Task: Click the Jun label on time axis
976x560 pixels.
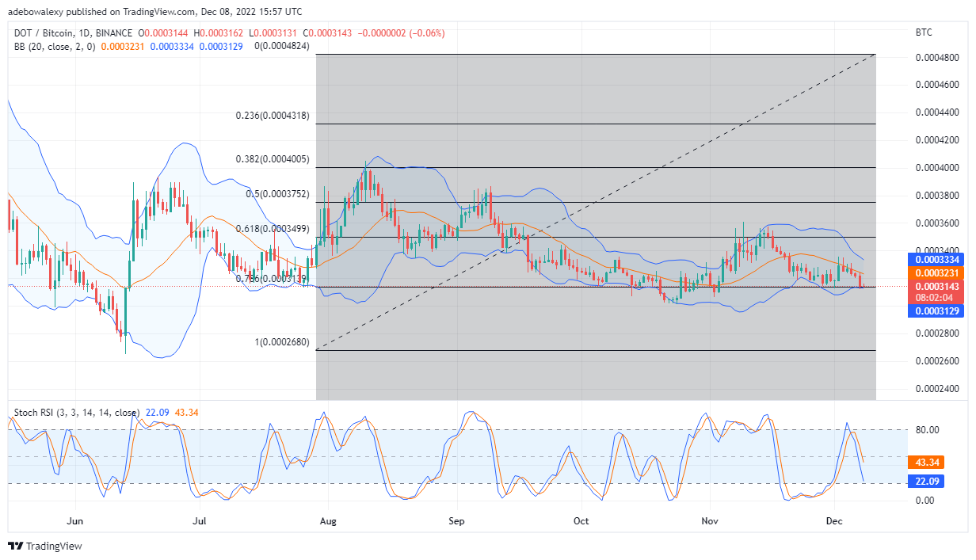Action: (x=75, y=520)
